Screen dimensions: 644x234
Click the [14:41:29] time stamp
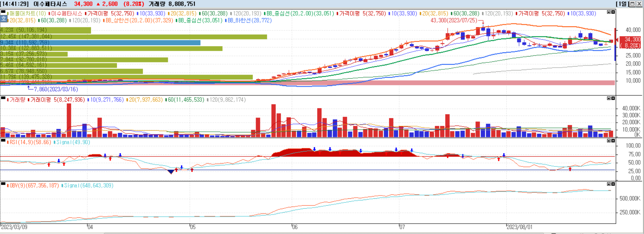[15, 4]
